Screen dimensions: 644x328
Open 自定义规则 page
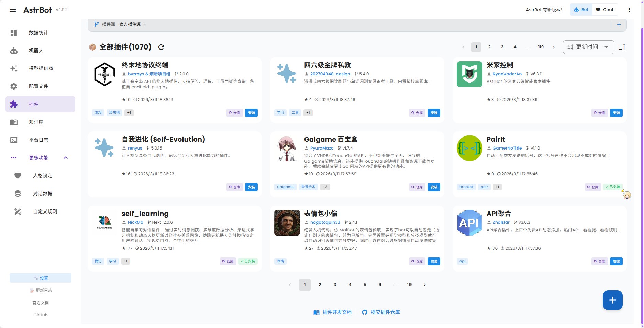click(40, 211)
